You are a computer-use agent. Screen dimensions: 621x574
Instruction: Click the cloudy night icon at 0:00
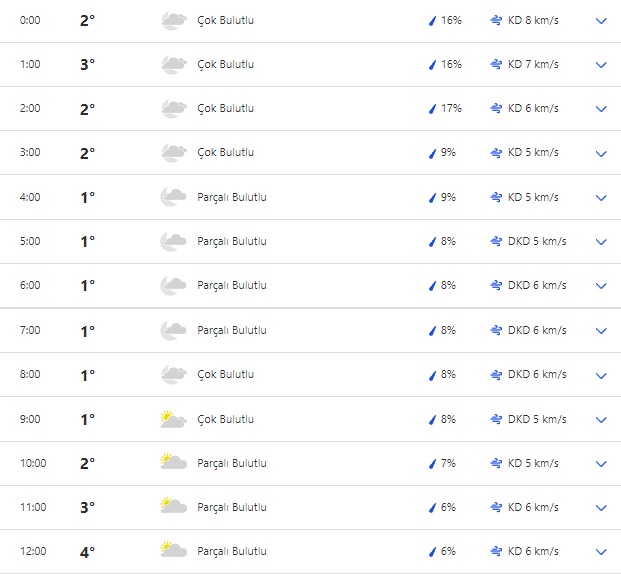coord(173,20)
